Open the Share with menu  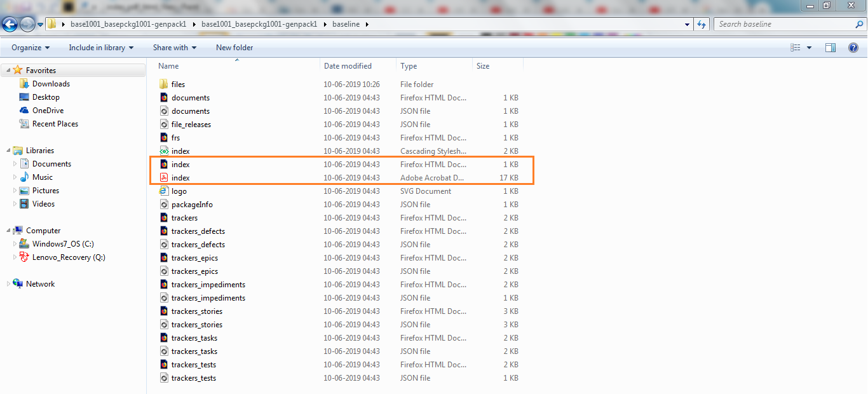point(174,48)
